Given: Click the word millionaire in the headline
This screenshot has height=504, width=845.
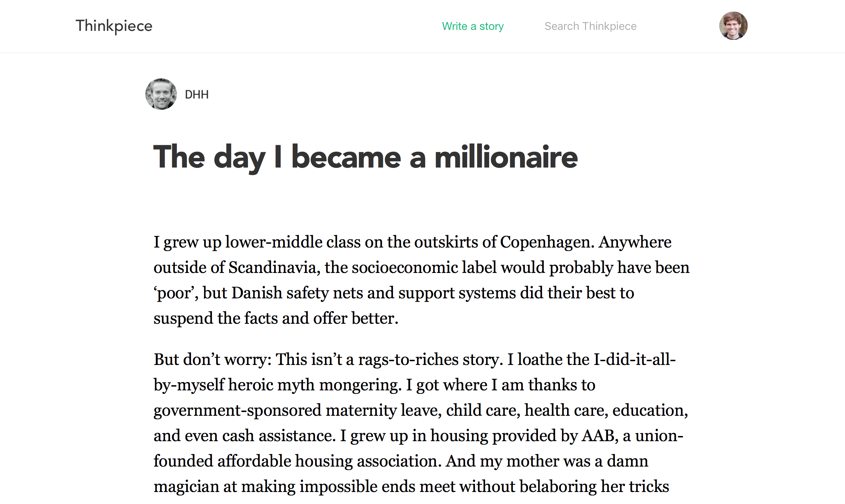Looking at the screenshot, I should (x=506, y=157).
